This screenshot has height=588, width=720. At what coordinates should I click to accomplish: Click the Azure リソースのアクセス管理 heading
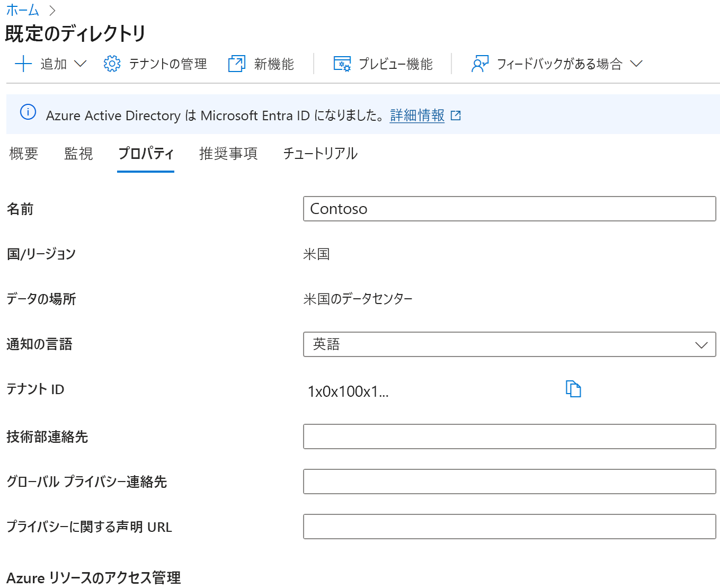click(x=94, y=577)
